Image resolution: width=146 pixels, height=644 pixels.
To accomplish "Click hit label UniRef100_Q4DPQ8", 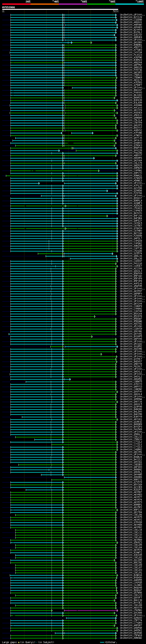I will (131, 628).
